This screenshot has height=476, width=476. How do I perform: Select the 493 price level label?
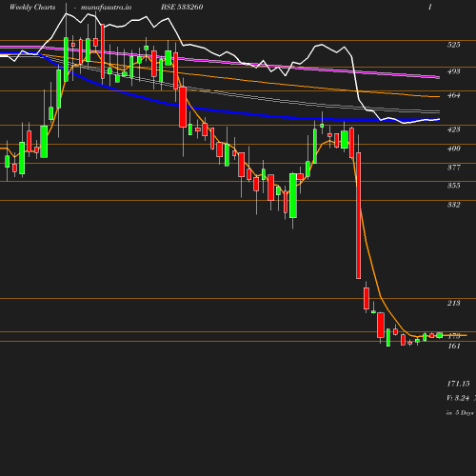pyautogui.click(x=453, y=71)
